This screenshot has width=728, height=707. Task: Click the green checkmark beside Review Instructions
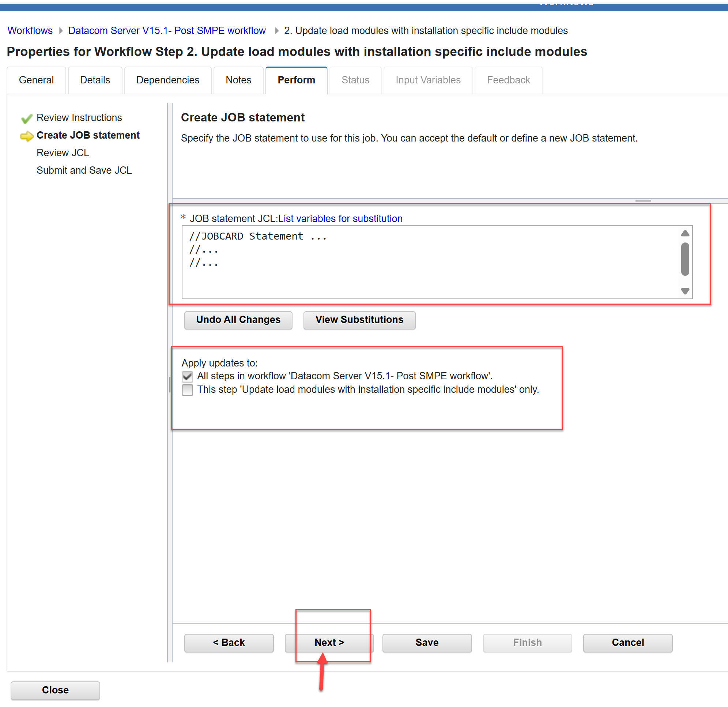26,119
